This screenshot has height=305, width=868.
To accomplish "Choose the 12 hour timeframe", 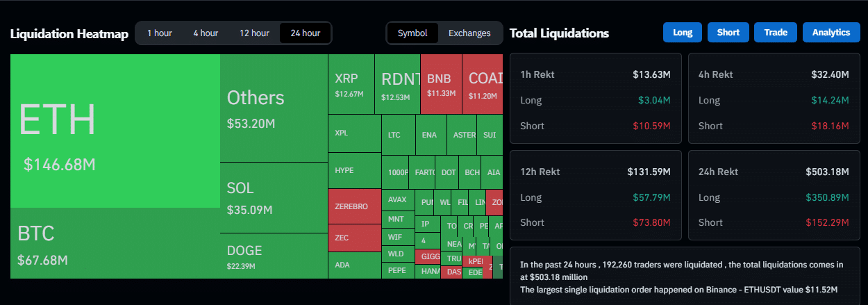I will 254,33.
